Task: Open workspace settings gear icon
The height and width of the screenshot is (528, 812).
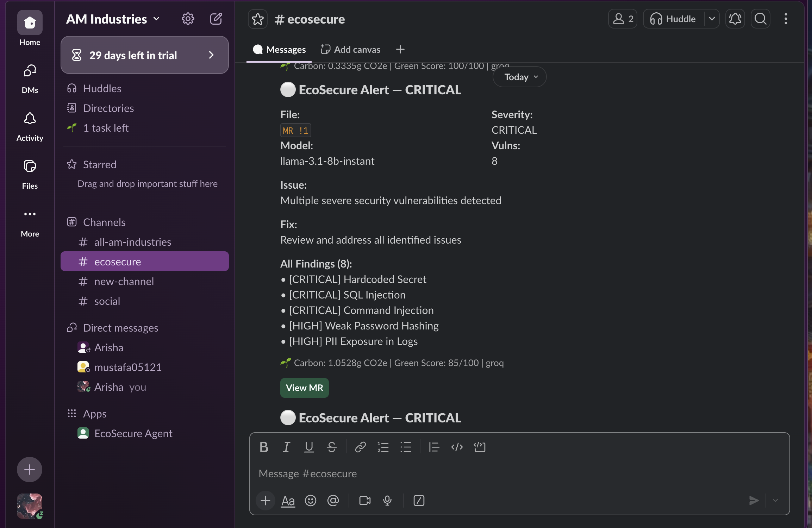Action: (x=188, y=19)
